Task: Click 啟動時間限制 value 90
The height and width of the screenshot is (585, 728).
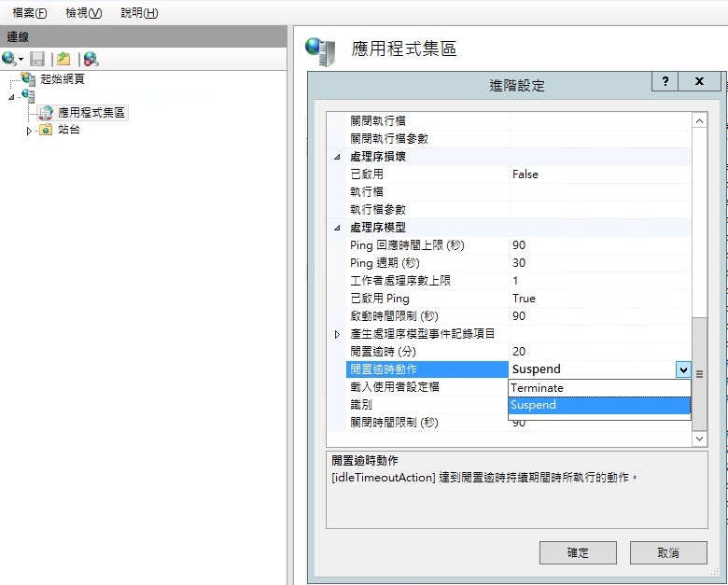Action: [x=600, y=316]
